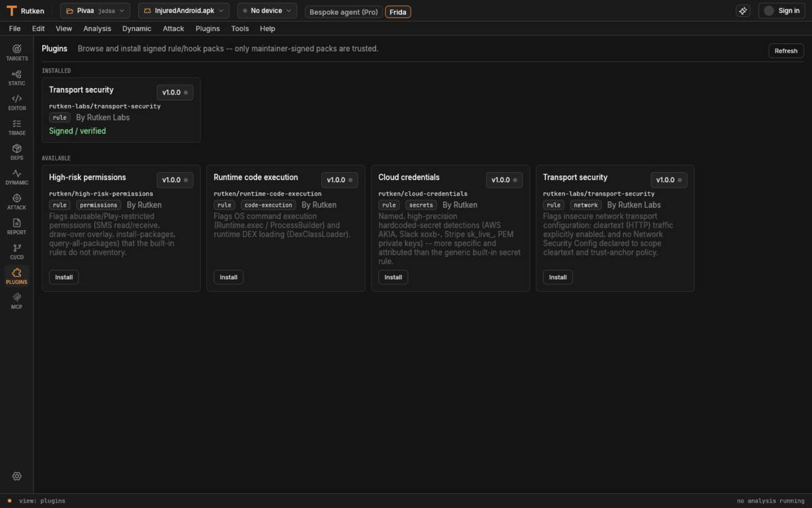The image size is (812, 508).
Task: Open the MCP sidebar panel
Action: pyautogui.click(x=17, y=301)
